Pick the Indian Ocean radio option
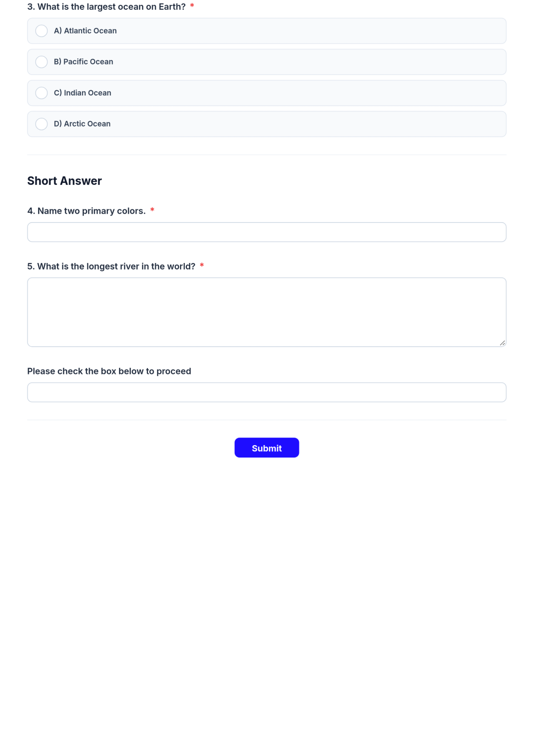Image resolution: width=534 pixels, height=756 pixels. (x=41, y=93)
